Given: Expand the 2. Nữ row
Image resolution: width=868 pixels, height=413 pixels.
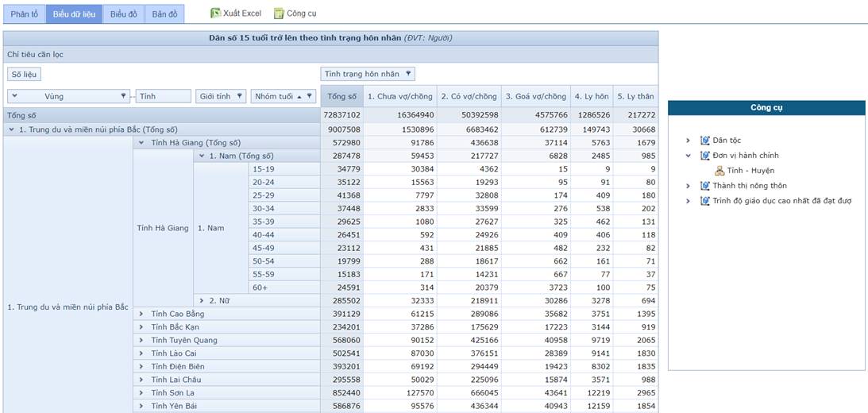Looking at the screenshot, I should pyautogui.click(x=203, y=301).
